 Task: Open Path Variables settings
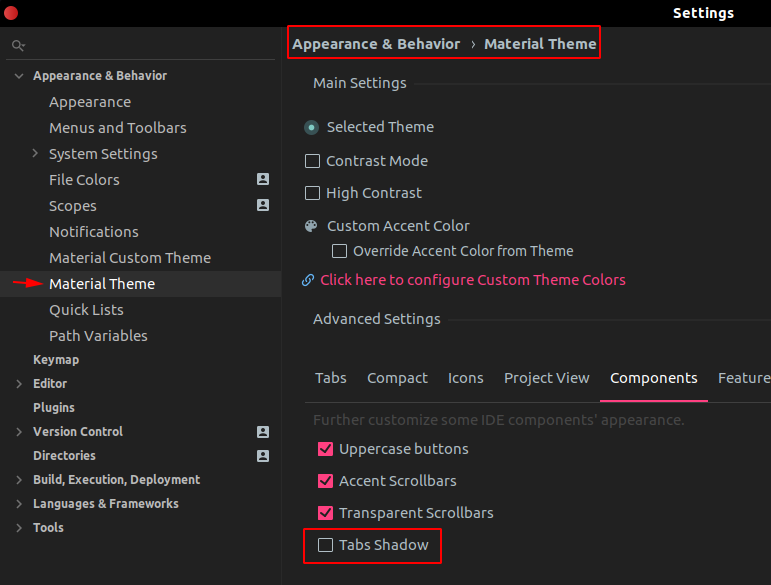pyautogui.click(x=98, y=336)
